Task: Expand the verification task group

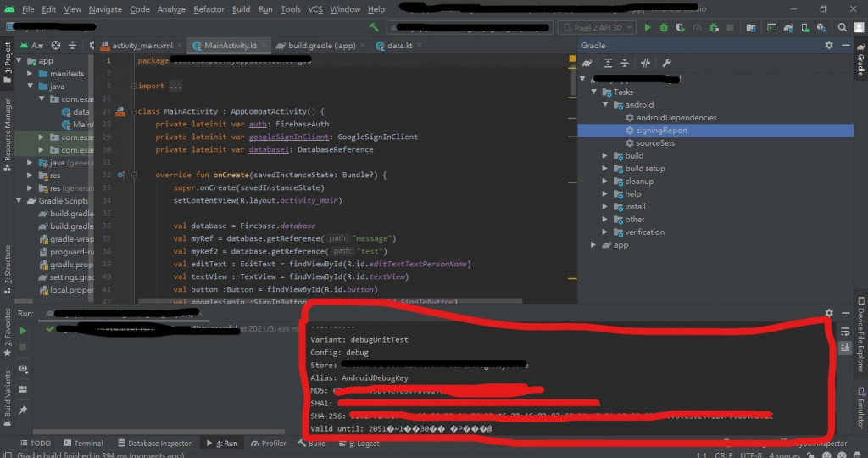Action: [x=605, y=232]
